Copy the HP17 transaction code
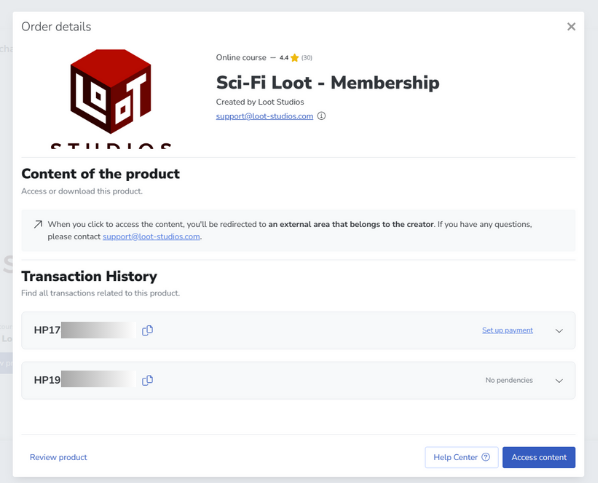Viewport: 598px width, 483px height. 147,330
